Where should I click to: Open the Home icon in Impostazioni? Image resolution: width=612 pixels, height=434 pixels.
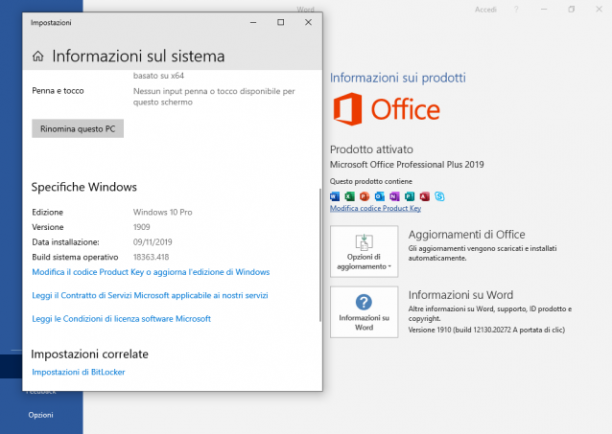38,56
